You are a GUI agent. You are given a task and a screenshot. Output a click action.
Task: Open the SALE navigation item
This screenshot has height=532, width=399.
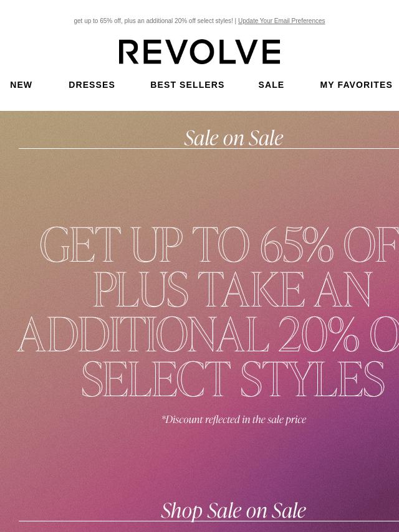pos(271,85)
